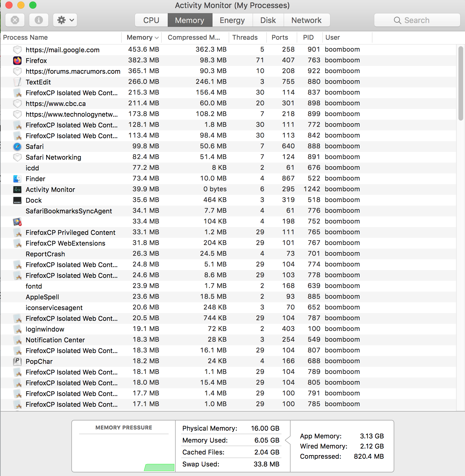Switch to the Disk tab
This screenshot has width=465, height=476.
click(x=268, y=20)
